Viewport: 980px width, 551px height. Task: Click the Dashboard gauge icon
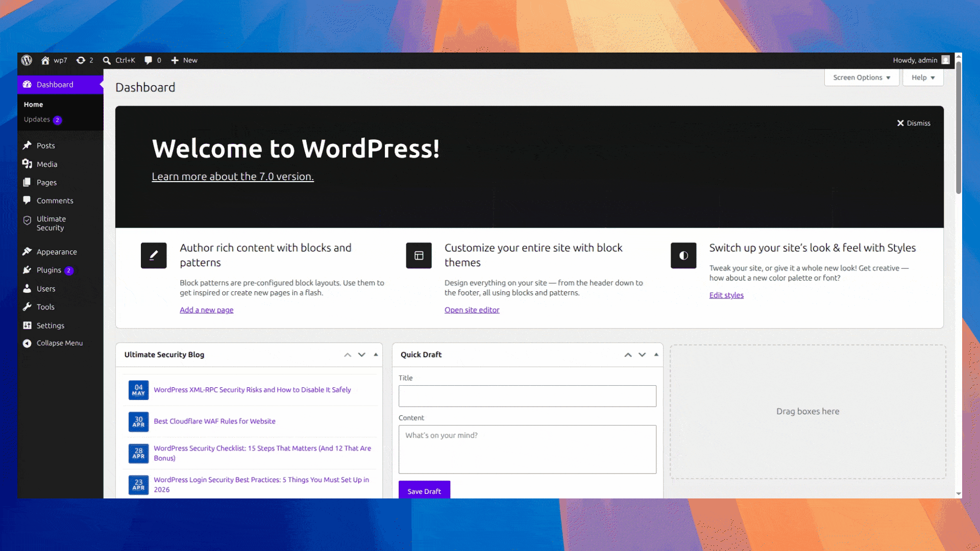[x=27, y=85]
